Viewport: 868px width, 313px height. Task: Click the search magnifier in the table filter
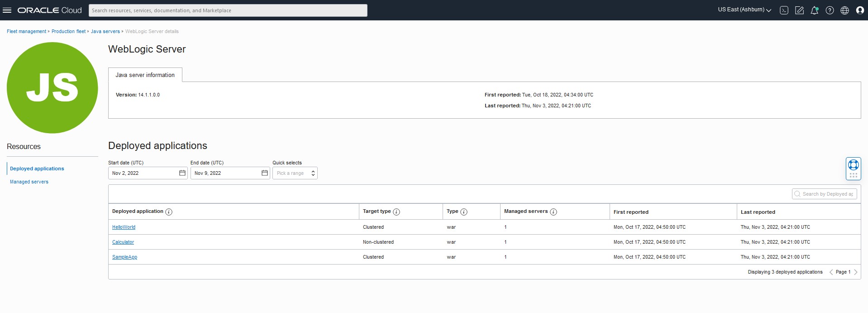pyautogui.click(x=797, y=194)
